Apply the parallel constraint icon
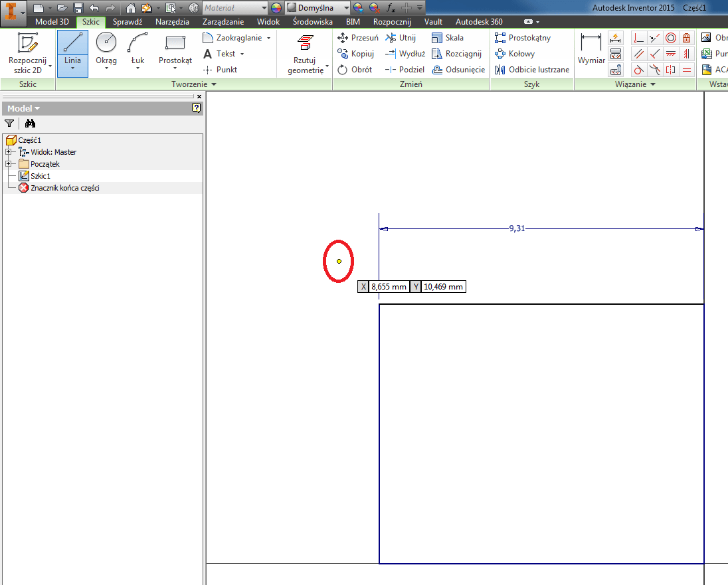The image size is (728, 585). (x=639, y=54)
